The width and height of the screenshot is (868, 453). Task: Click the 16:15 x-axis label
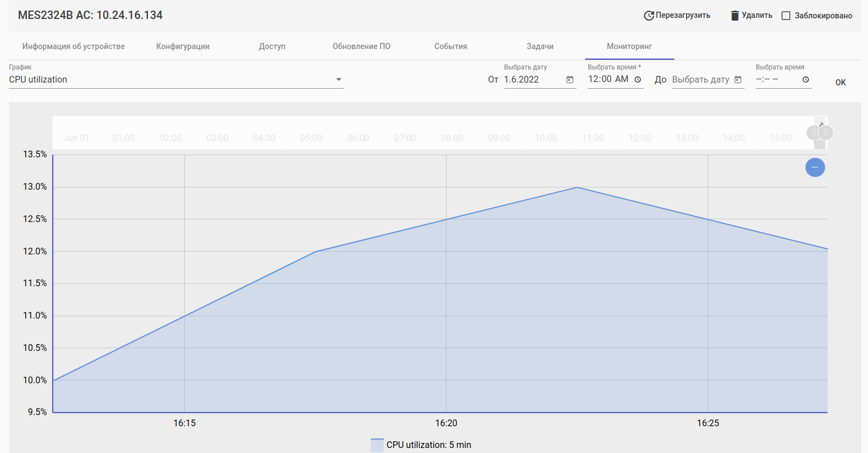click(x=184, y=423)
